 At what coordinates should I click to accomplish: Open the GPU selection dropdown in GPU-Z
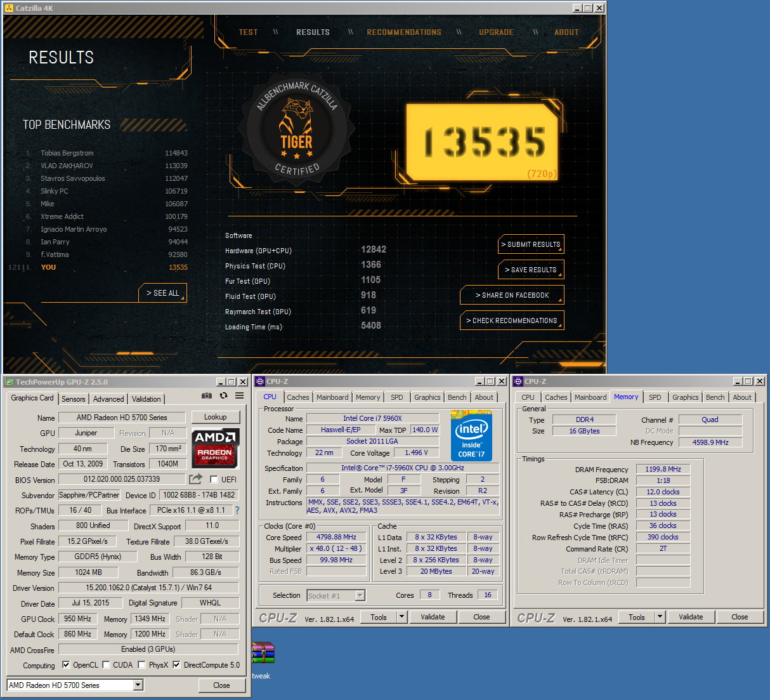click(x=138, y=685)
